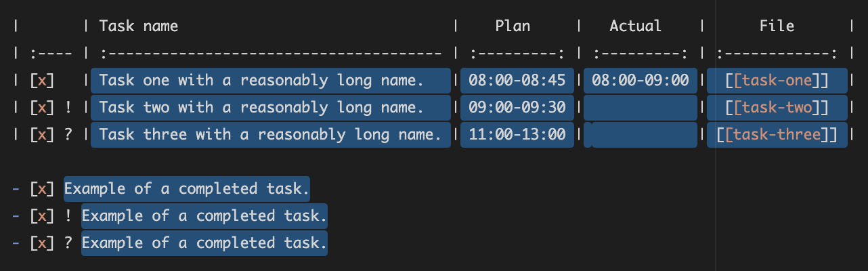
Task: Click the 'Plan' column header
Action: click(513, 26)
